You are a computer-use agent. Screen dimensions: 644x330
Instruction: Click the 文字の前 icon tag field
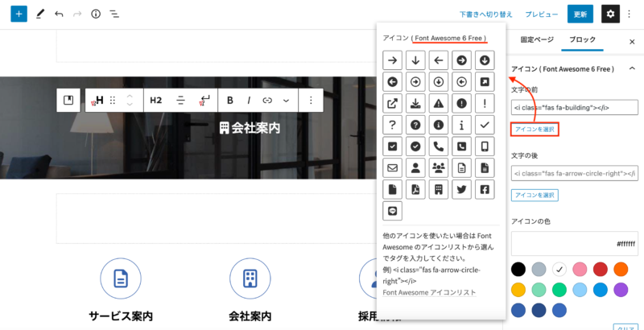click(x=574, y=107)
